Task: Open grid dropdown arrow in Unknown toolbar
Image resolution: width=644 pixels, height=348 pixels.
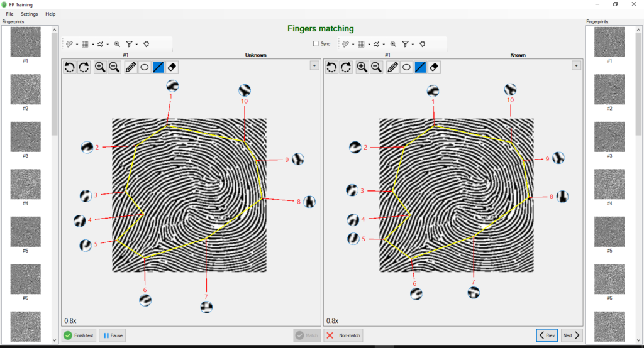Action: (93, 45)
